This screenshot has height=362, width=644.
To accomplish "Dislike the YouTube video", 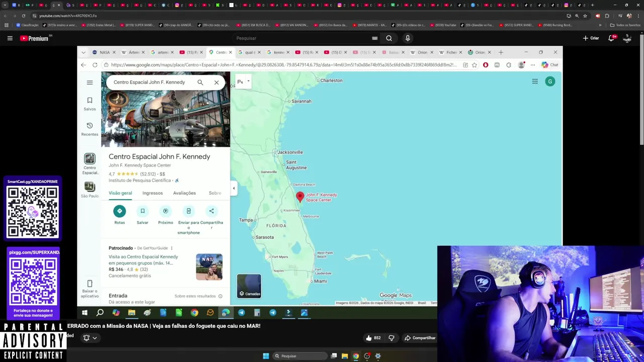I will tap(391, 338).
